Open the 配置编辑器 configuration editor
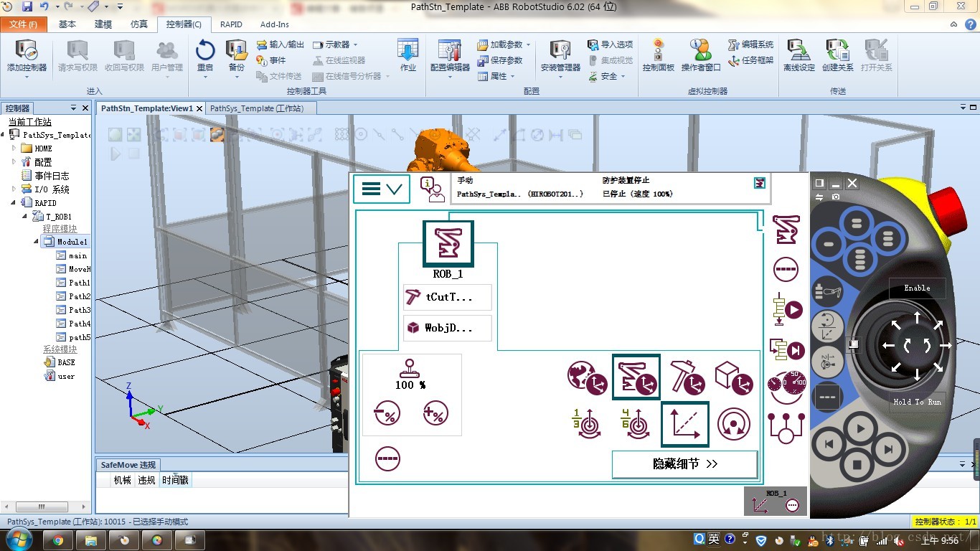The height and width of the screenshot is (551, 980). coord(450,56)
